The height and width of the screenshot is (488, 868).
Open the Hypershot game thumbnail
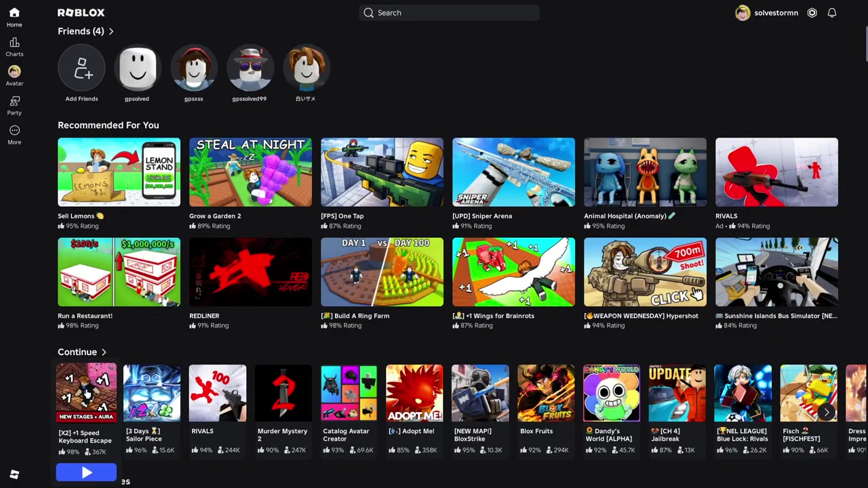coord(645,272)
